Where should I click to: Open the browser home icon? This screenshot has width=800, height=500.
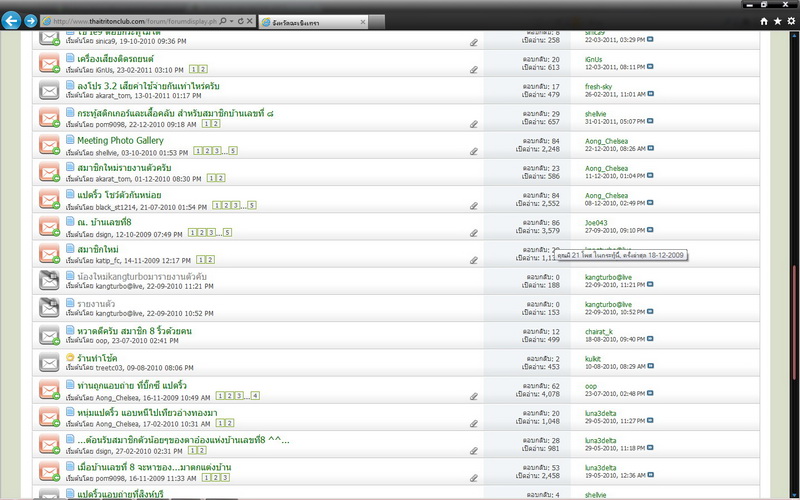point(764,21)
